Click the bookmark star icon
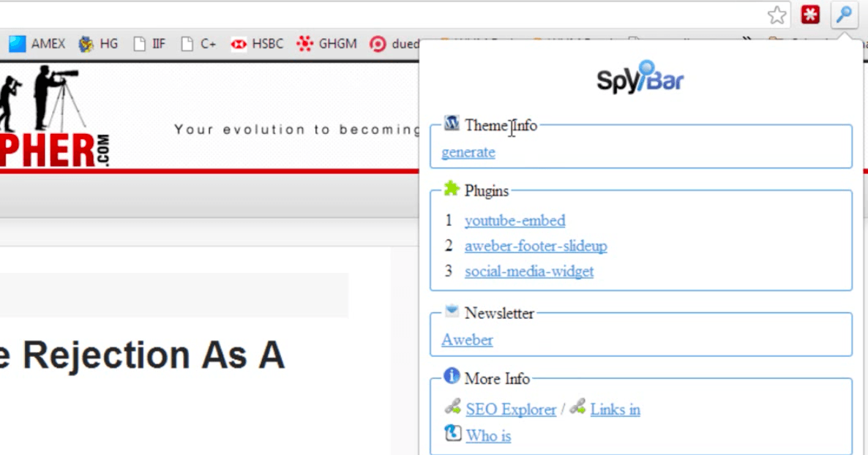Viewport: 868px width, 455px height. (x=777, y=15)
